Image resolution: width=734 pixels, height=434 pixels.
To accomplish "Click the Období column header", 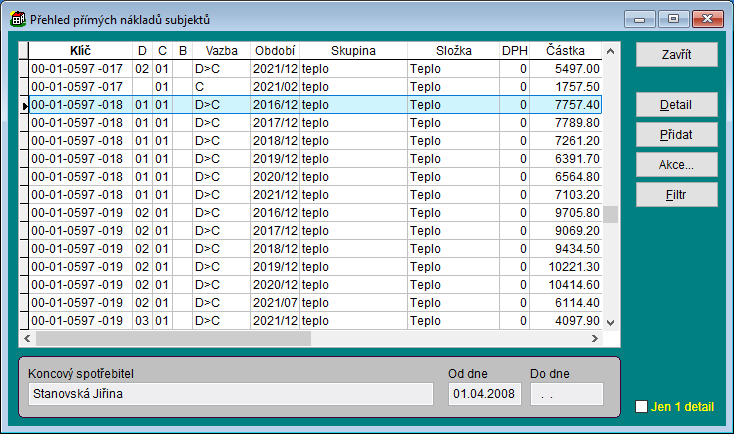I will pos(274,51).
